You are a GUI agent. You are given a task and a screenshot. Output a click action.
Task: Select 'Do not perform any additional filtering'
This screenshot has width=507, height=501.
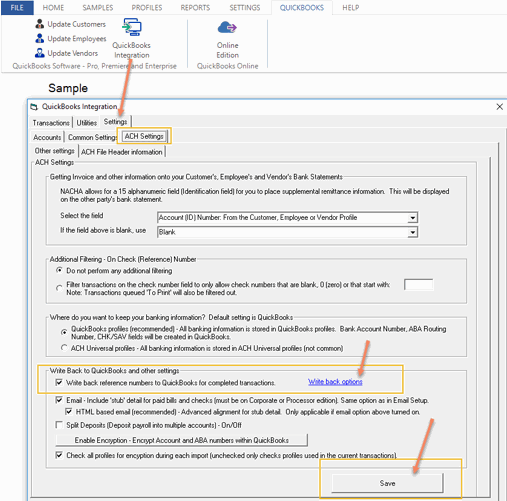[59, 270]
